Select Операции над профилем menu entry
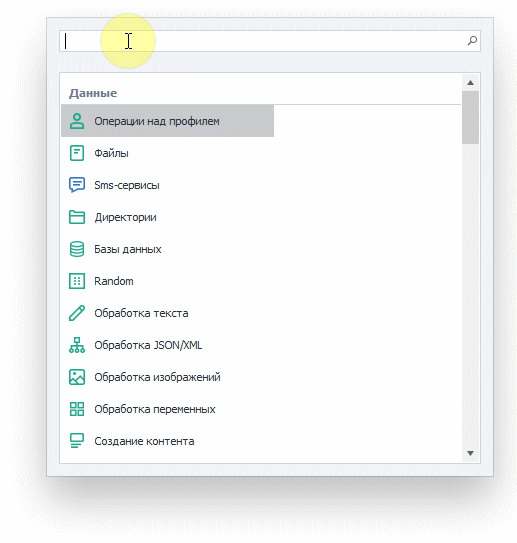 click(x=167, y=121)
